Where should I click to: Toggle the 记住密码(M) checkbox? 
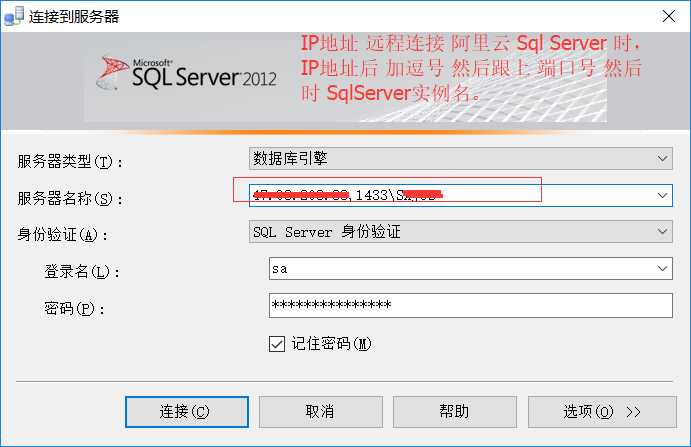pos(277,344)
